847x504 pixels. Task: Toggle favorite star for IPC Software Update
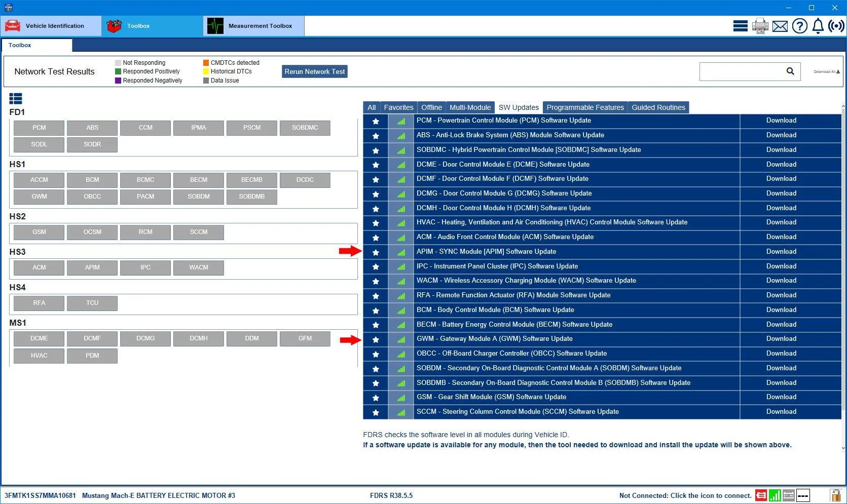click(376, 267)
